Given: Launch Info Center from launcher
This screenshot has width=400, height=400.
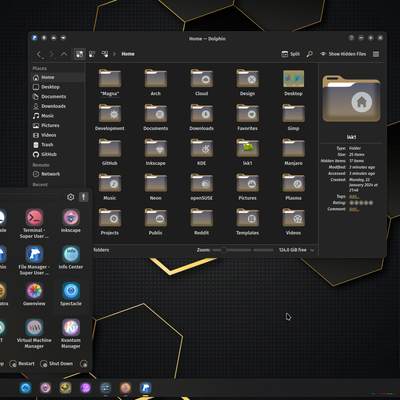Looking at the screenshot, I should point(71,257).
